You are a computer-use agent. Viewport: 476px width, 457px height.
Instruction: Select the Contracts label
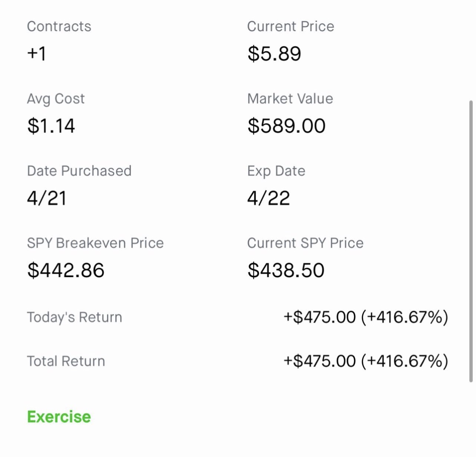point(59,27)
